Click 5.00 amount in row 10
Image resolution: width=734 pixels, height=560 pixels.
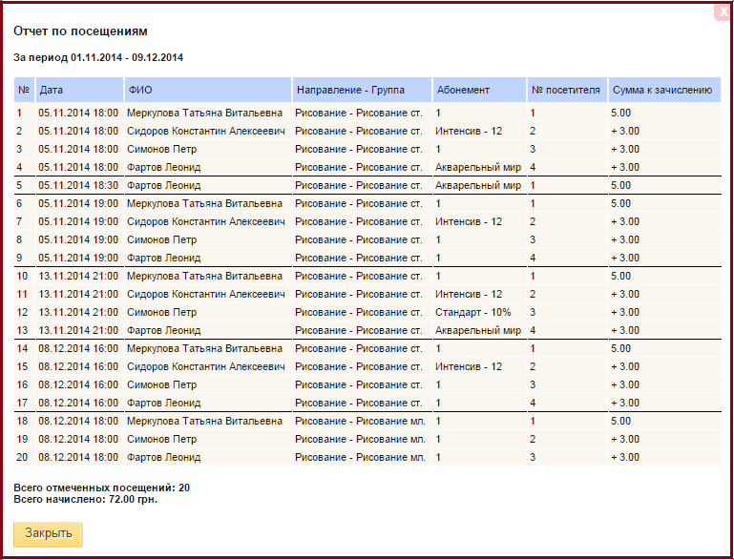coord(620,276)
